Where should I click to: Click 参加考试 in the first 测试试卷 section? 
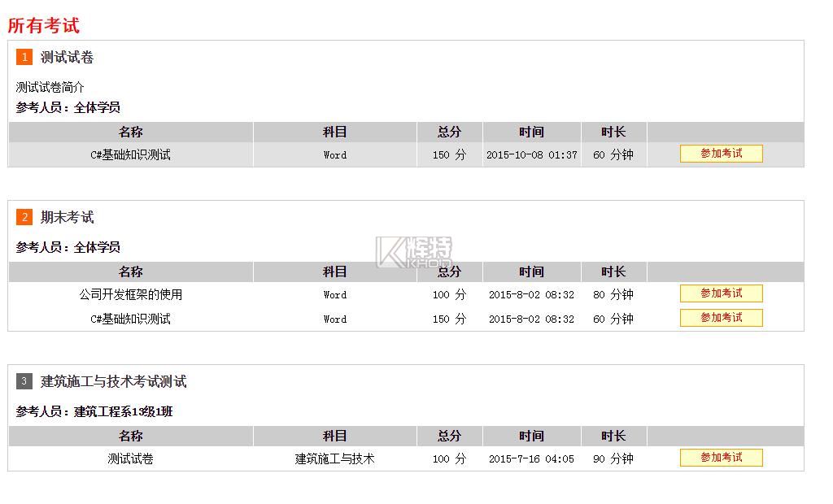(x=721, y=154)
